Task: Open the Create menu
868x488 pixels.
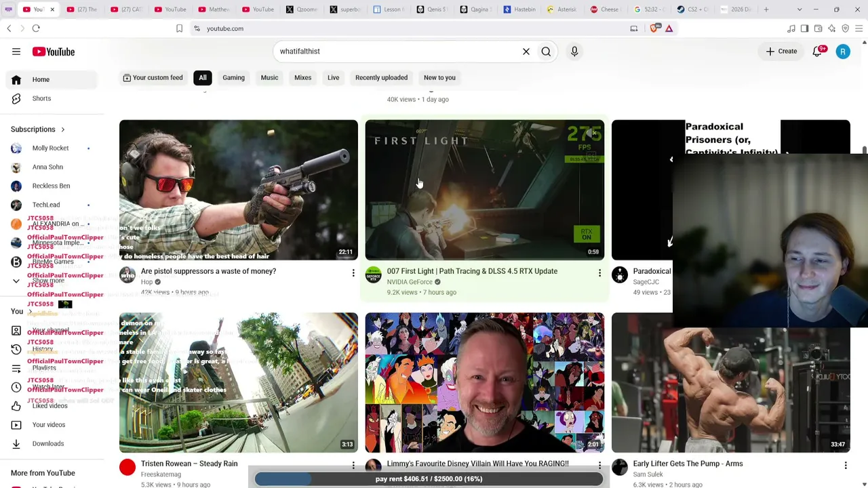Action: click(782, 52)
